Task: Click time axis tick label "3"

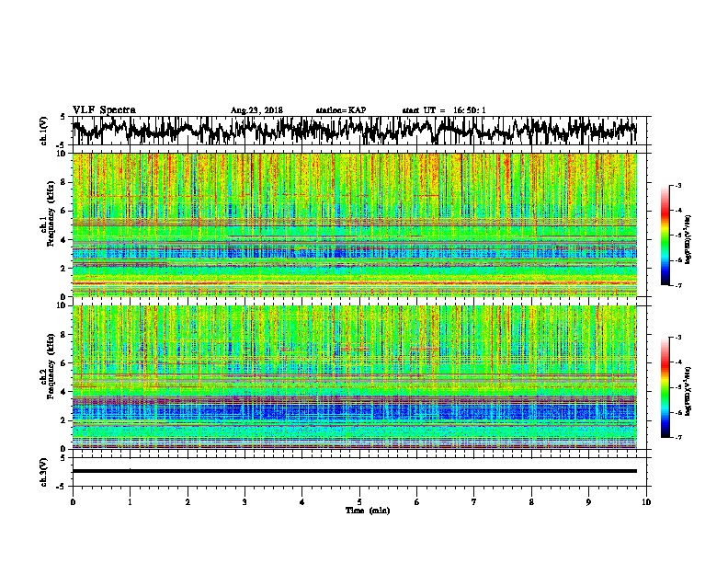Action: tap(245, 502)
